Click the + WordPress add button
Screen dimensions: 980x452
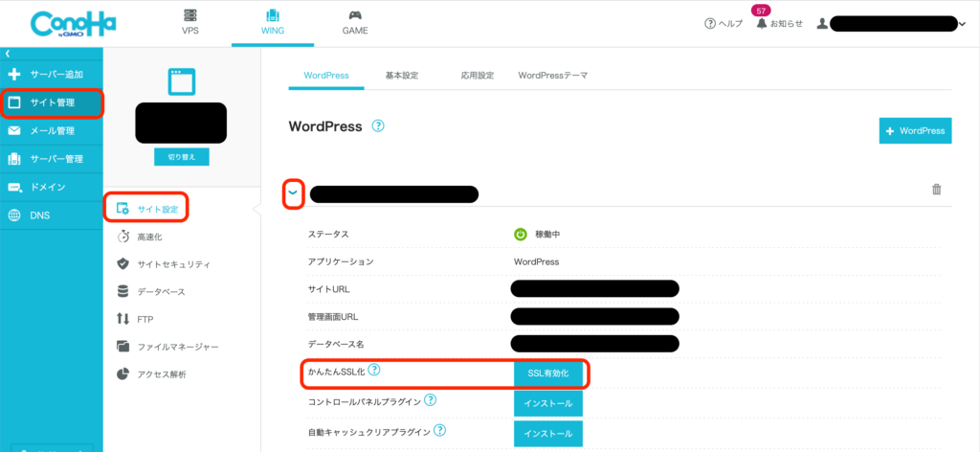(x=915, y=130)
